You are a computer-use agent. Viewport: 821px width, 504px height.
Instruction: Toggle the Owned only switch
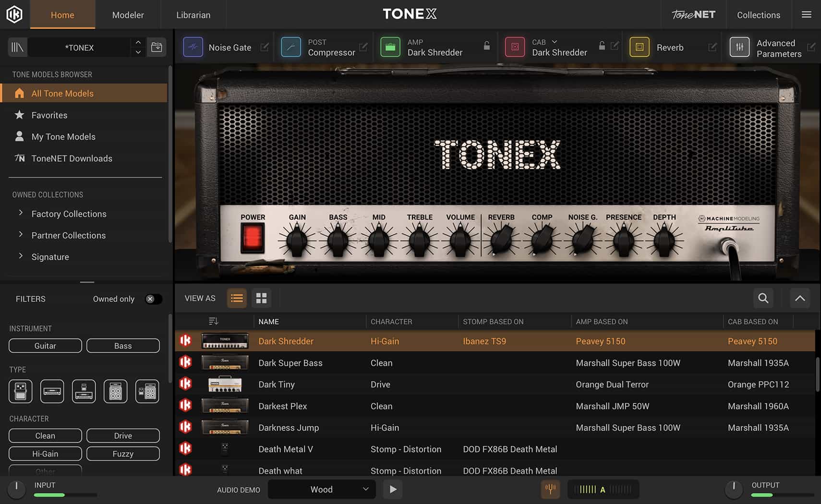153,299
